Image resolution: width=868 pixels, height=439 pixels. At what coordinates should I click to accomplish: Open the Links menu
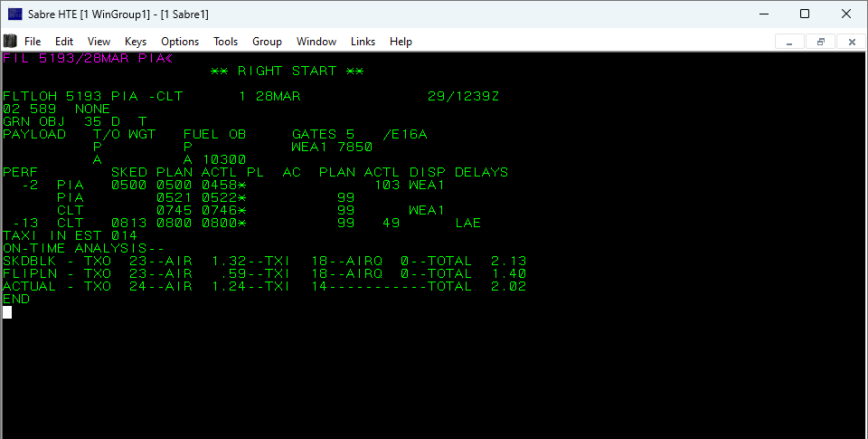(363, 42)
